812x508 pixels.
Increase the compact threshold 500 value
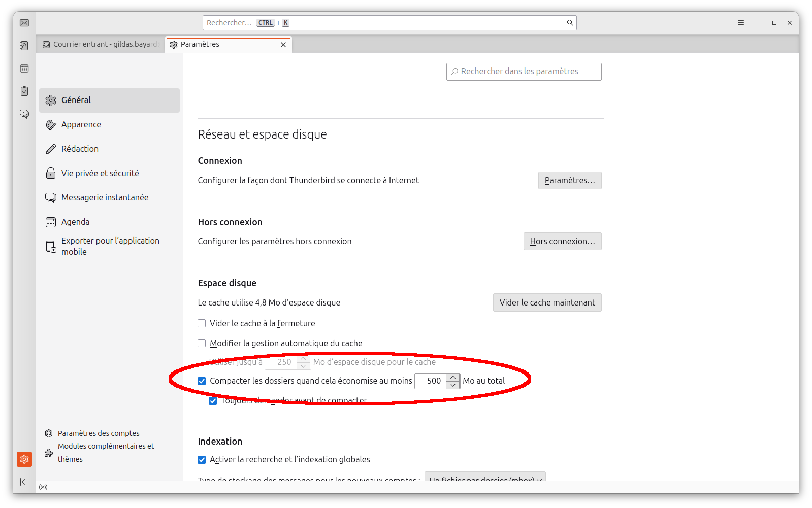[453, 378]
